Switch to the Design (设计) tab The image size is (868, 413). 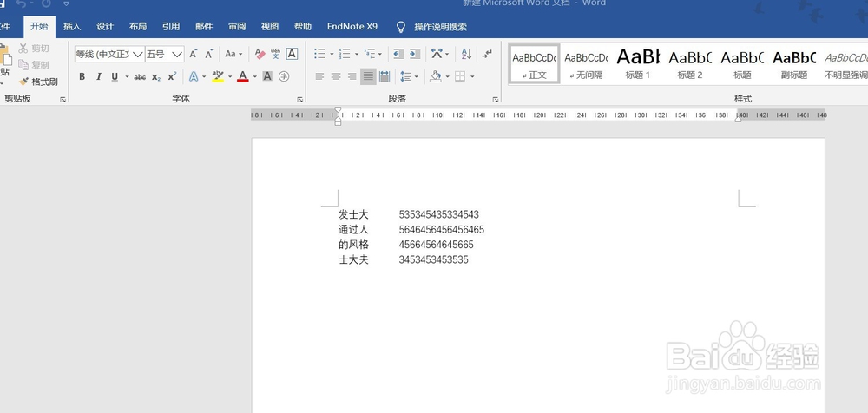point(105,27)
